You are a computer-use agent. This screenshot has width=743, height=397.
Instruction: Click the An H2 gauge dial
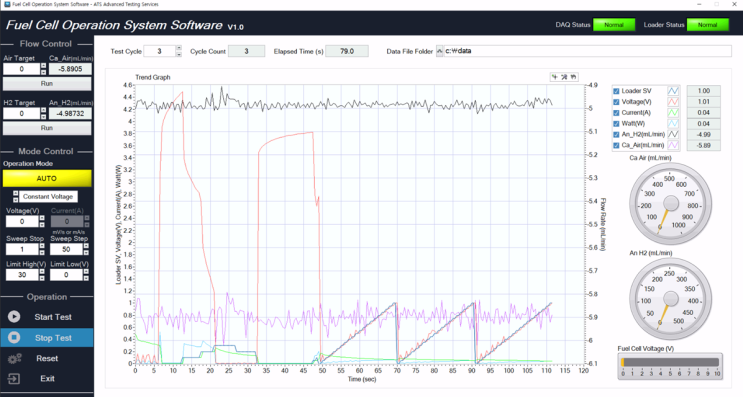[x=670, y=299]
